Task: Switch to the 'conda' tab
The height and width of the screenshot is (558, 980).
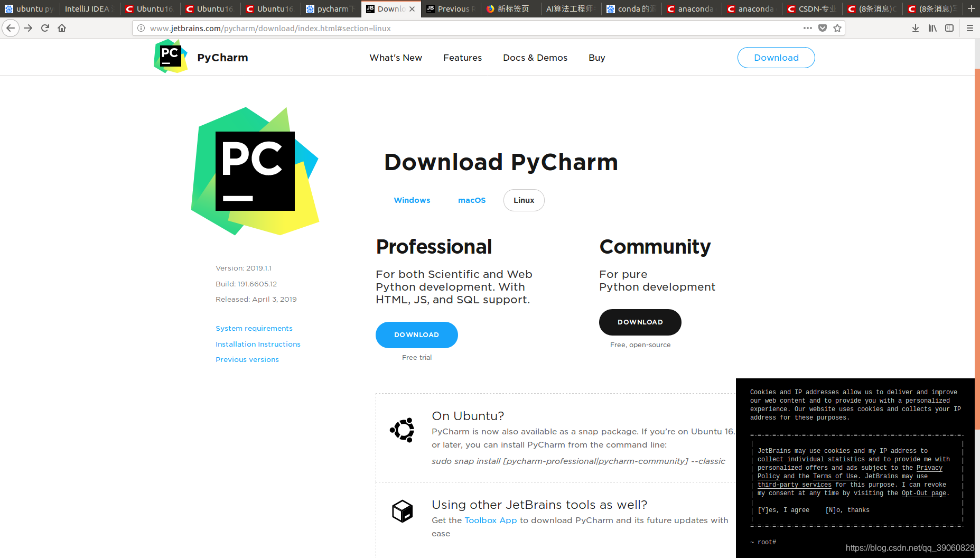Action: coord(632,9)
